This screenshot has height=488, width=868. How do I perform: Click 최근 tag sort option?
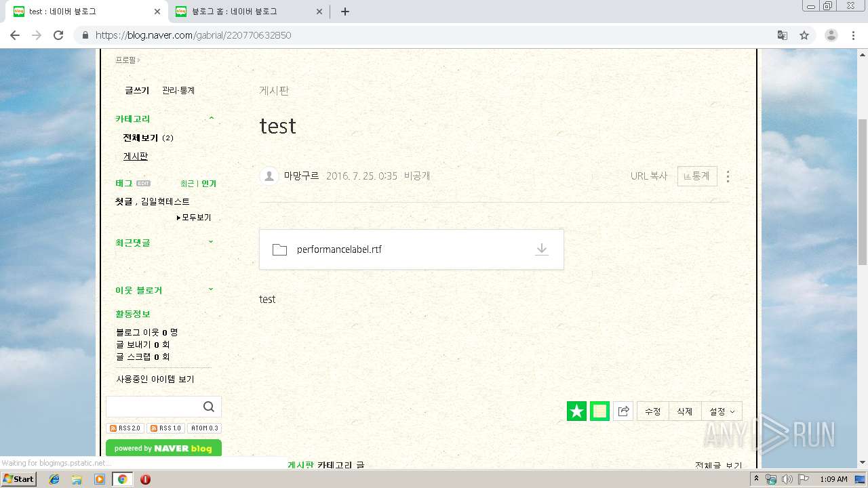(187, 184)
